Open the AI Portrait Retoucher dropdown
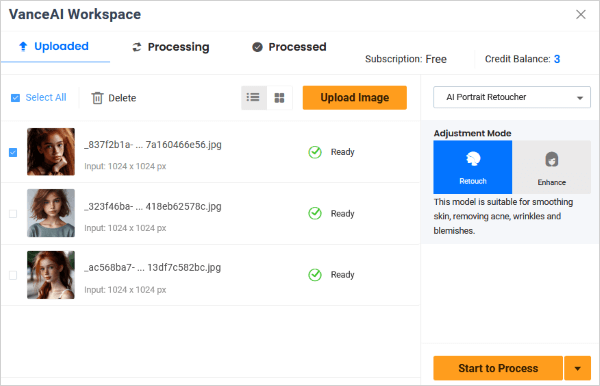The width and height of the screenshot is (600, 386). tap(512, 97)
